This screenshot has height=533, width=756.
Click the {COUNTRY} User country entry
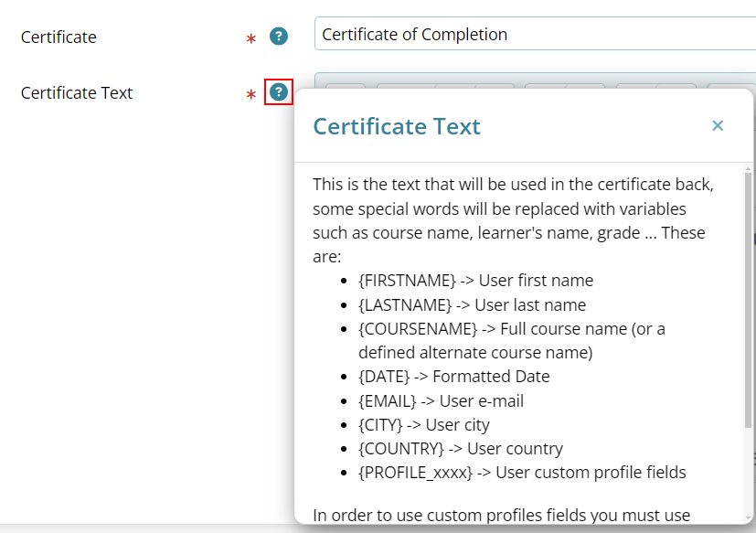pos(461,449)
